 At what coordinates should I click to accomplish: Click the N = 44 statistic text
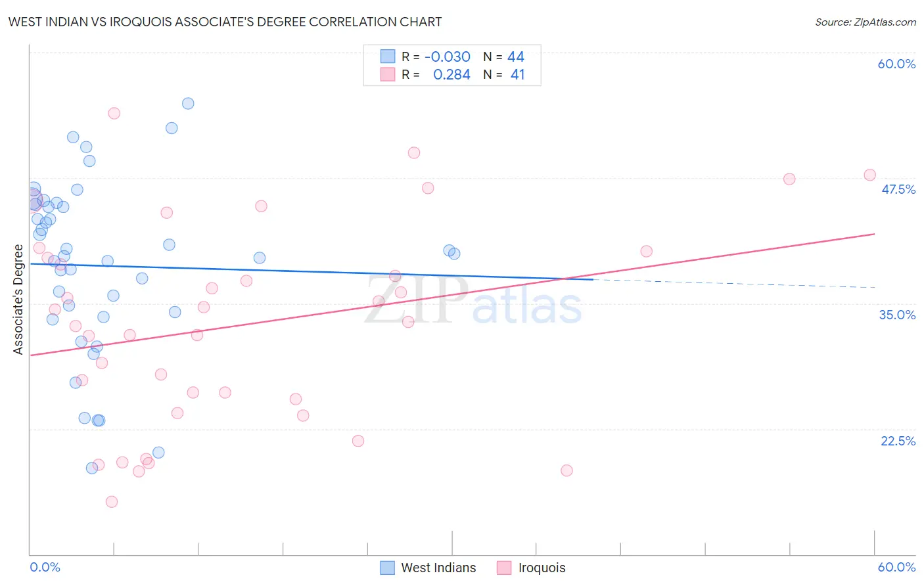point(503,56)
